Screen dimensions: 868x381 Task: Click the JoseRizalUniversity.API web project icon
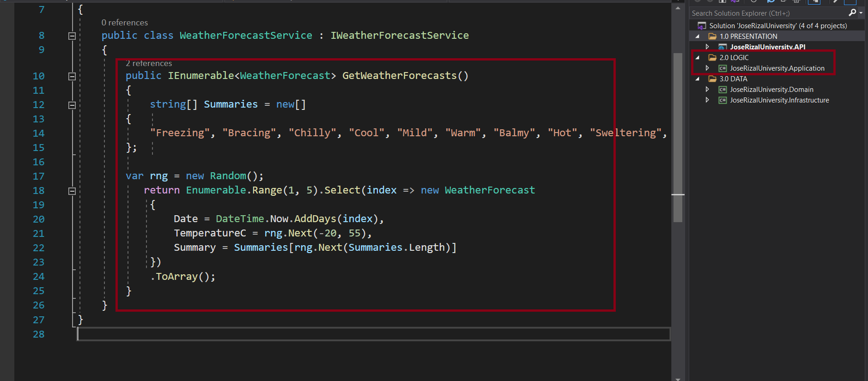[722, 47]
